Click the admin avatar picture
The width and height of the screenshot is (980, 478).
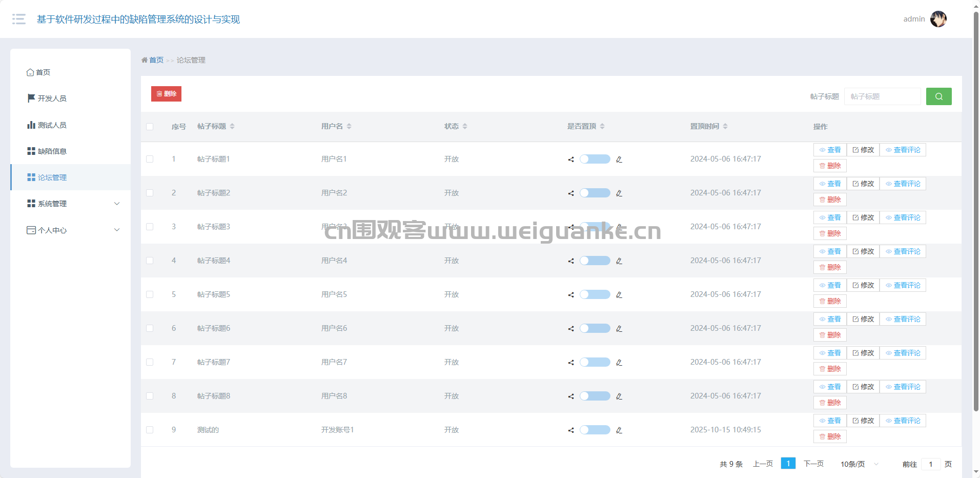[x=938, y=19]
